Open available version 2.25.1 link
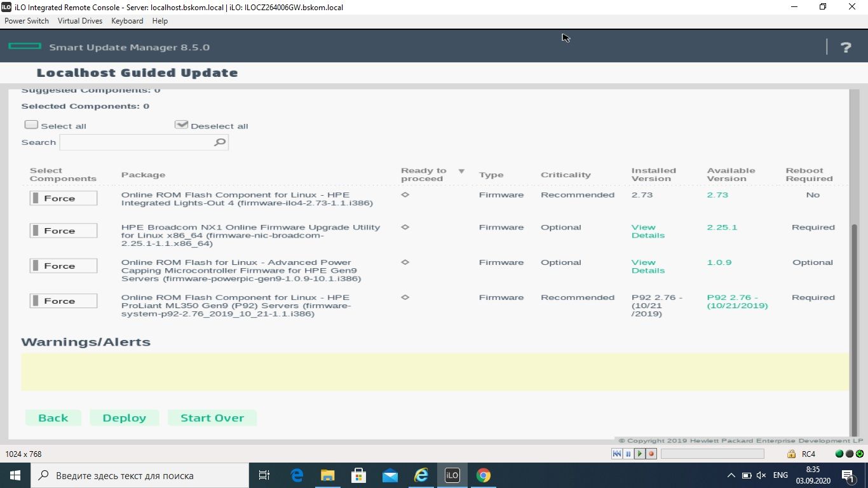 click(x=722, y=227)
